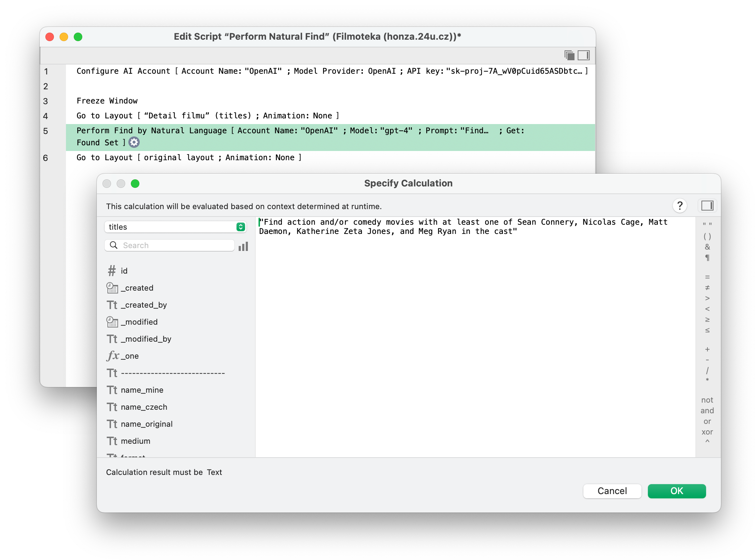The width and height of the screenshot is (755, 560).
Task: Zoom the Specify Calculation window green button
Action: (x=135, y=184)
